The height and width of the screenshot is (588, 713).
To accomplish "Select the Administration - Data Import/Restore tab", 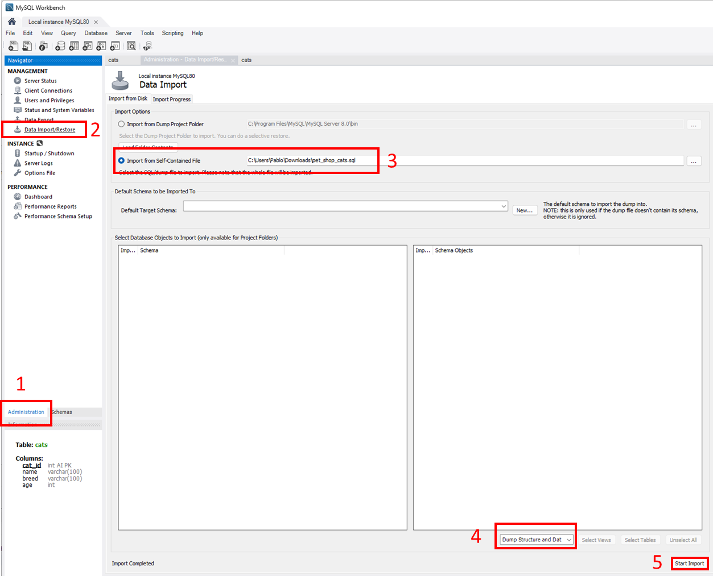I will [x=185, y=60].
